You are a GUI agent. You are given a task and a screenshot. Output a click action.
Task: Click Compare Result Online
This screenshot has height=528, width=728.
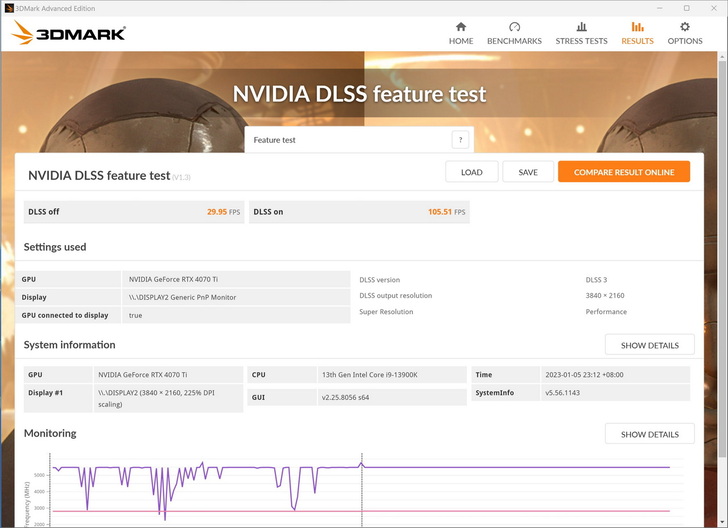tap(624, 172)
